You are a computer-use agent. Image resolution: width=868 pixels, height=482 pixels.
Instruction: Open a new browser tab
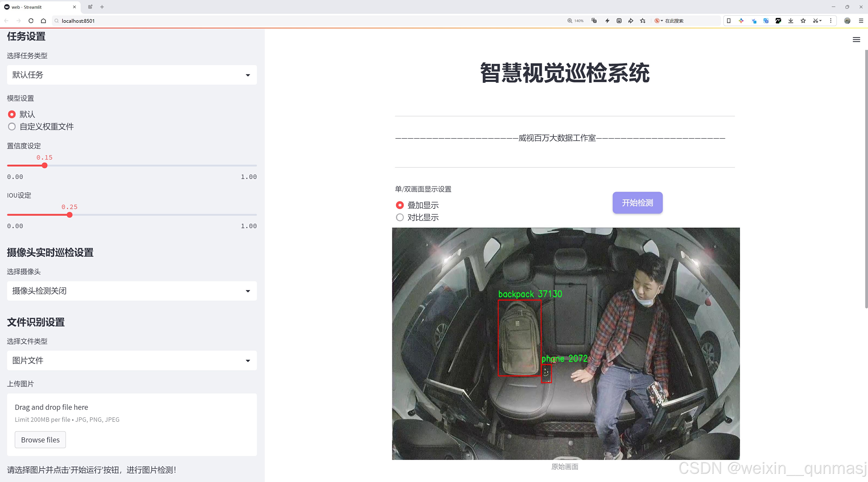coord(102,7)
